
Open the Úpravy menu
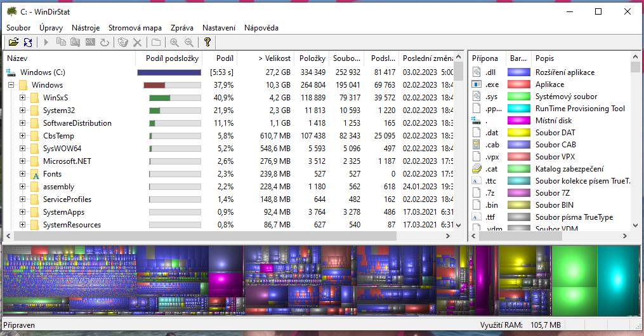click(51, 28)
